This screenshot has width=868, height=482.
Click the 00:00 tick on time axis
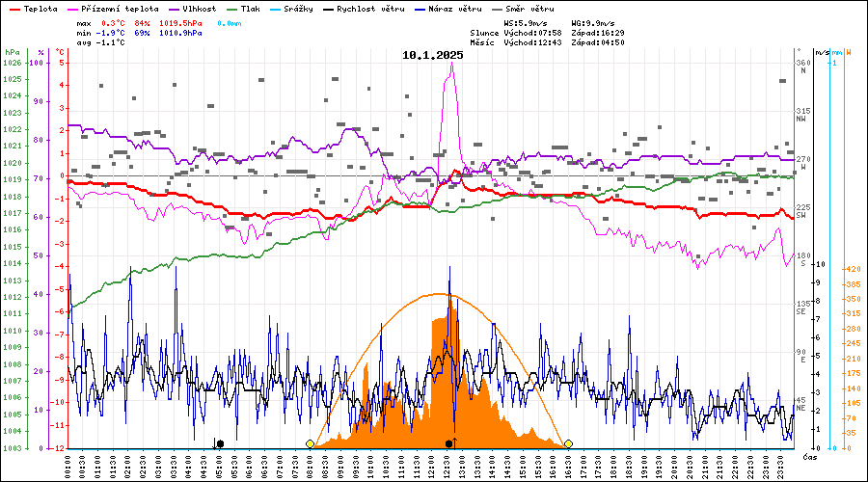[68, 465]
